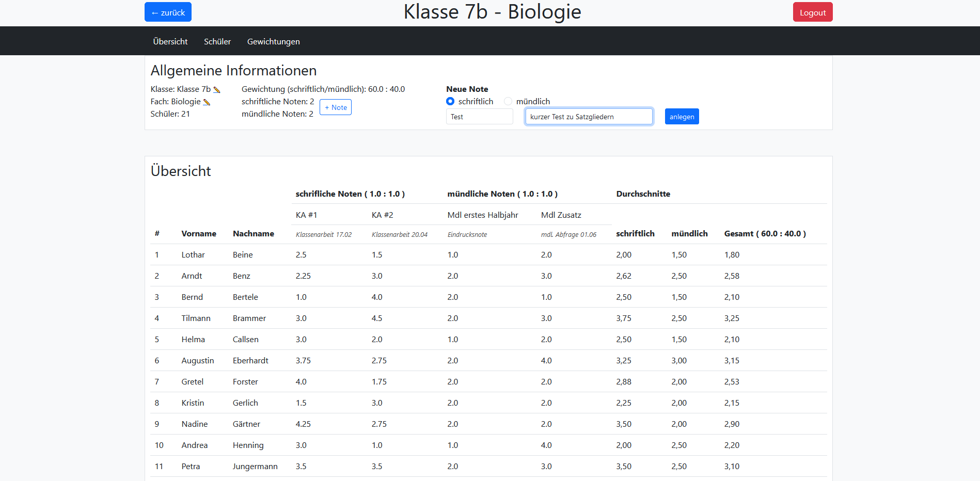Click the + Note button

tap(335, 107)
